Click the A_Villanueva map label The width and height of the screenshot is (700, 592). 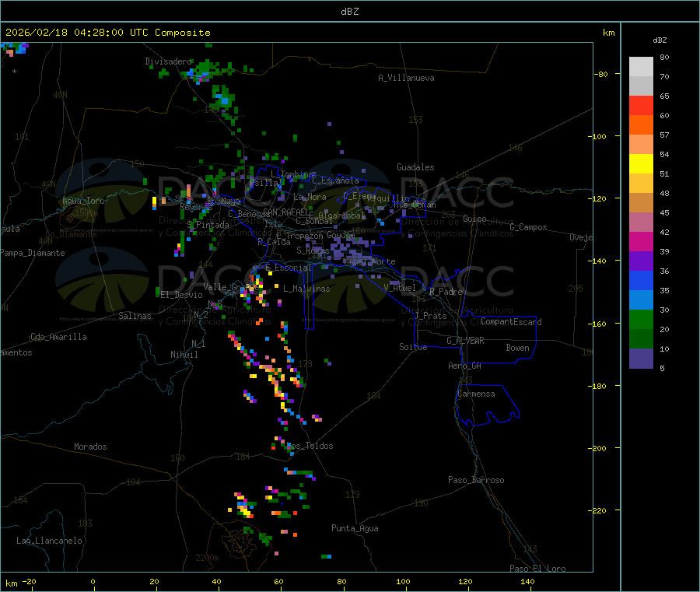tap(406, 78)
